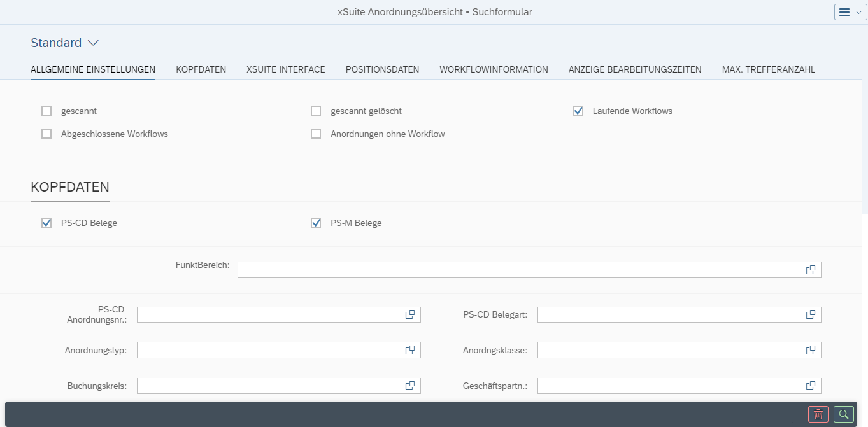Viewport: 868px width, 427px height.
Task: Open value help for Anordngsklasse
Action: click(x=810, y=349)
